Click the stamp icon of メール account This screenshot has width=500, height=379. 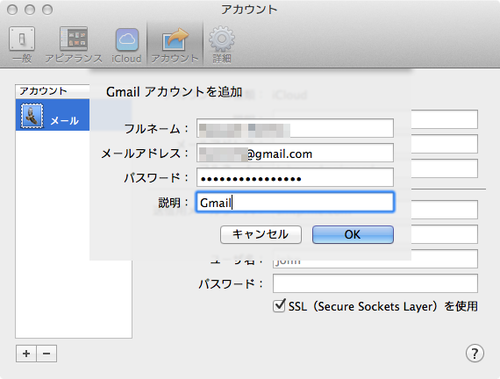(x=32, y=116)
